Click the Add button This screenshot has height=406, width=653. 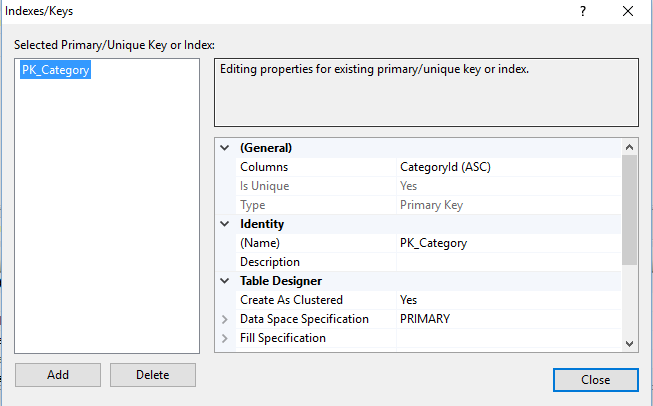[58, 375]
